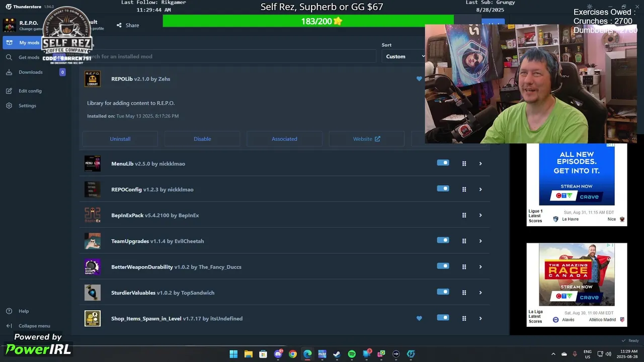Expand the TeamUpgrades row chevron

[480, 241]
